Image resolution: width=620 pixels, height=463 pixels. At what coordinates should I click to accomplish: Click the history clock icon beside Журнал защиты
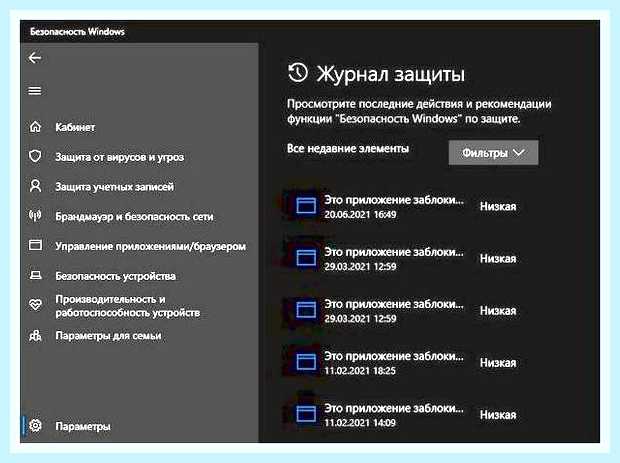(x=297, y=73)
